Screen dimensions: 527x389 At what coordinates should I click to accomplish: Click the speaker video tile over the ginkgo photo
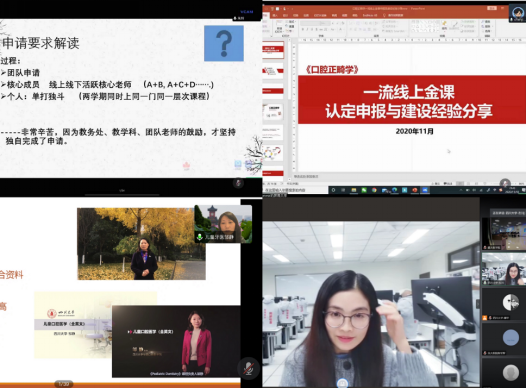(223, 224)
